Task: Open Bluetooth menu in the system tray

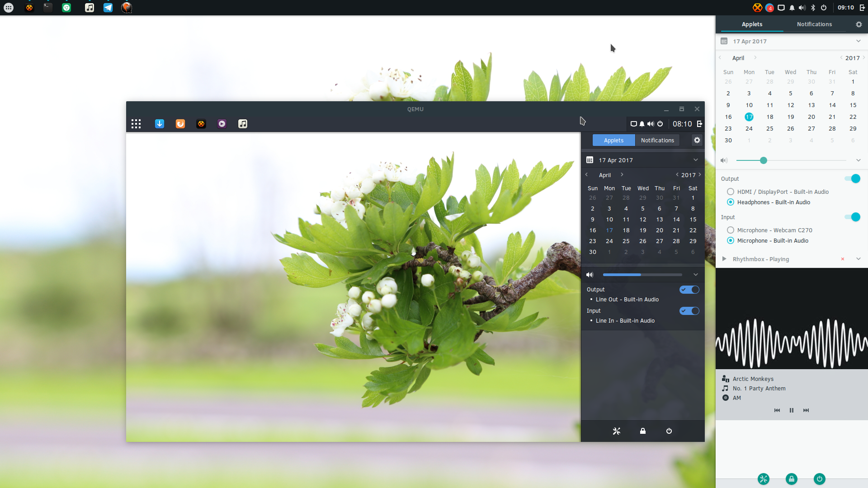Action: pos(813,8)
